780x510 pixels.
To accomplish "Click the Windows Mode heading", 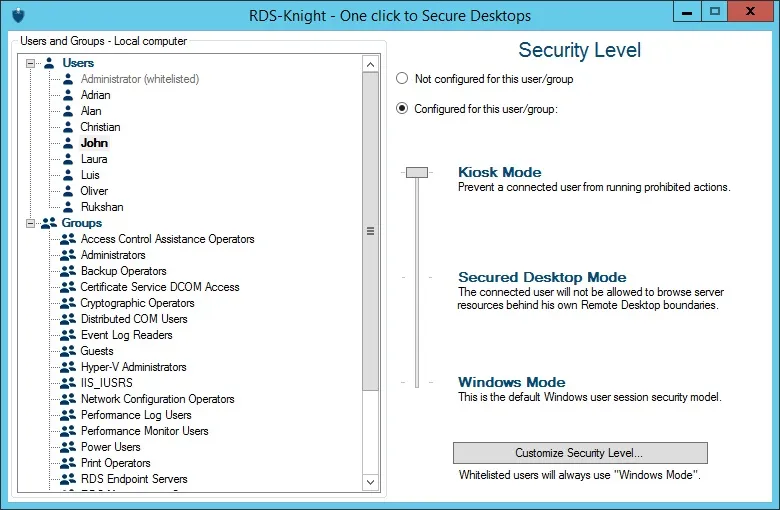I will [511, 382].
